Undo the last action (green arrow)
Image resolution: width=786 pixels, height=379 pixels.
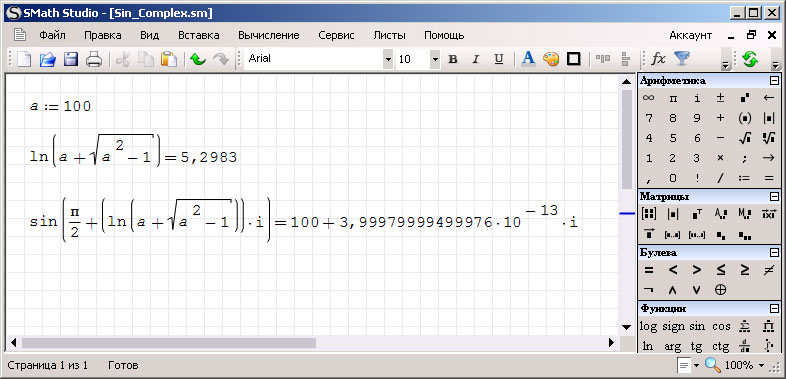click(x=198, y=59)
